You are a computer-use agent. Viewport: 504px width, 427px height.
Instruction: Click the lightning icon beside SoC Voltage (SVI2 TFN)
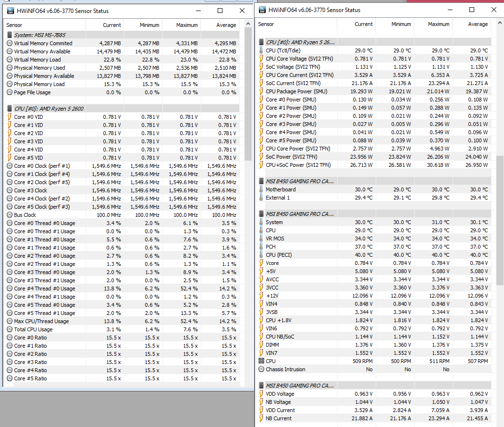(x=261, y=67)
